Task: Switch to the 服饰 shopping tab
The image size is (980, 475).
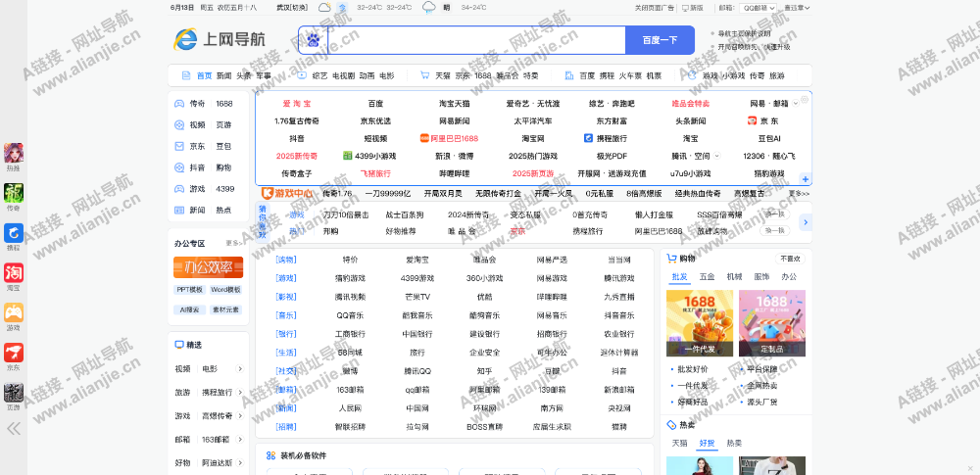Action: click(761, 276)
